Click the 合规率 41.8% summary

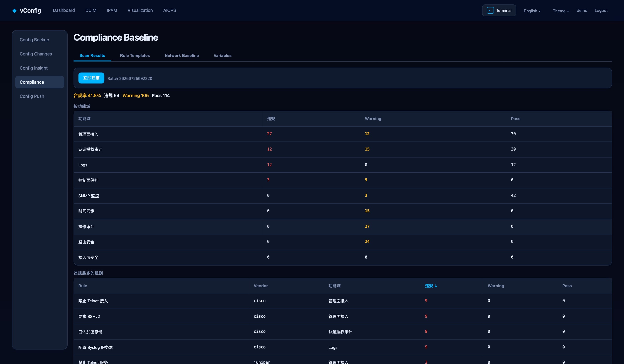coord(87,96)
